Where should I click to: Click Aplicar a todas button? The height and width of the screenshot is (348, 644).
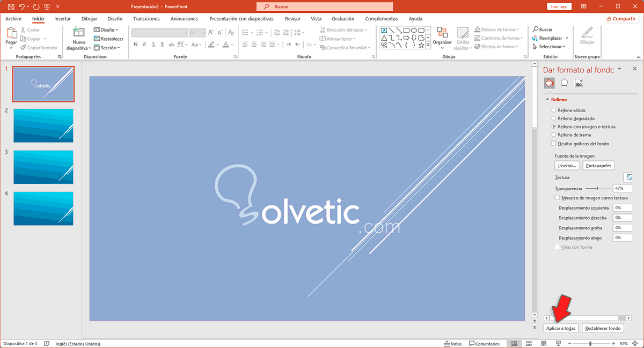561,328
